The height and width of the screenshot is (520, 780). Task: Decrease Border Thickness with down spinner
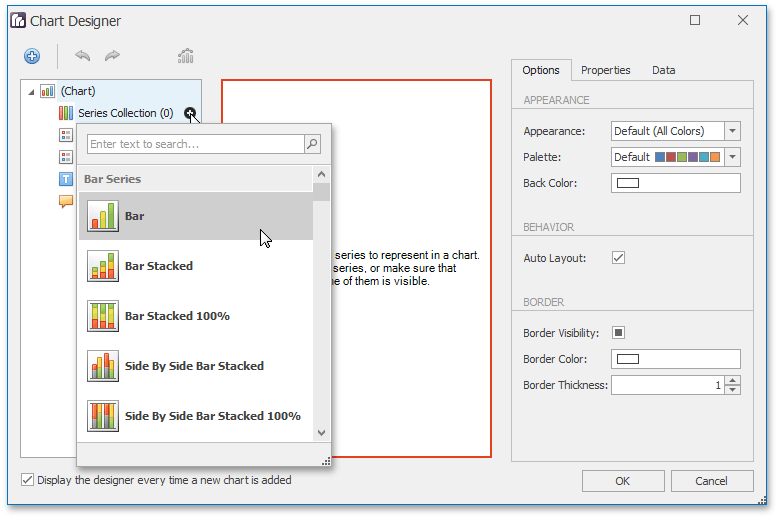[x=732, y=390]
